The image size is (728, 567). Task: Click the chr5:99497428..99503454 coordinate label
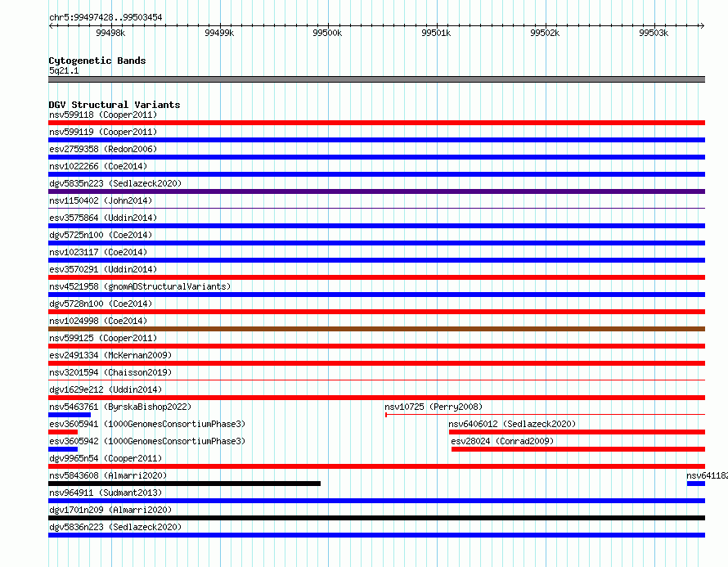[106, 17]
